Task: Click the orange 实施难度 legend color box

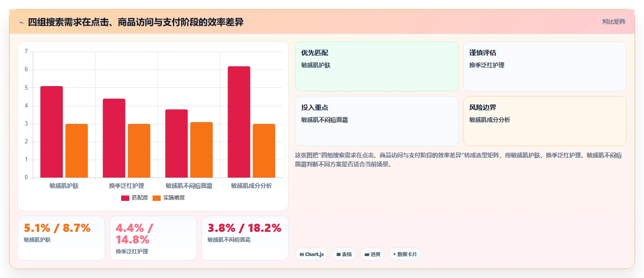Action: point(157,198)
